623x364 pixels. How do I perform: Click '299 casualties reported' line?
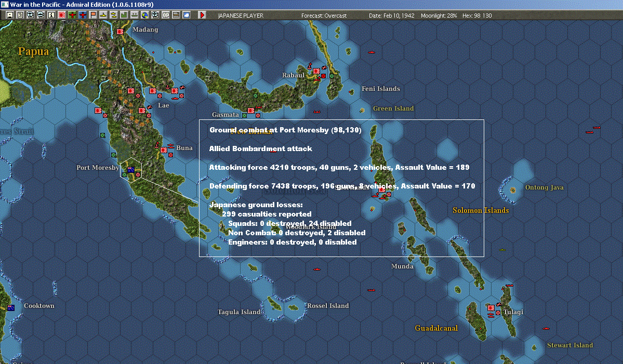pyautogui.click(x=267, y=214)
